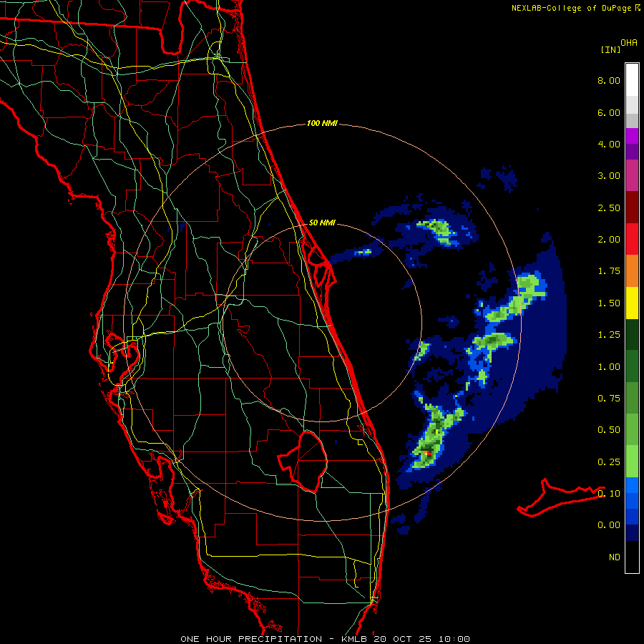This screenshot has height=644, width=644.
Task: Click the 8.00 legend value
Action: 609,80
